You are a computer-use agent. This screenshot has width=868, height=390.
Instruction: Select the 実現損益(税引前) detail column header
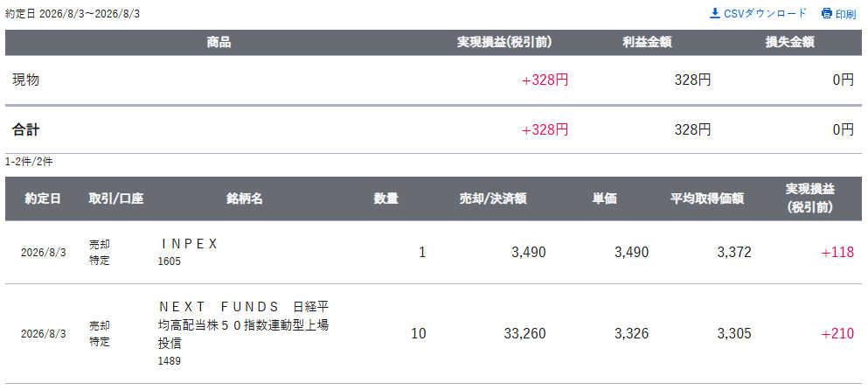pos(810,198)
